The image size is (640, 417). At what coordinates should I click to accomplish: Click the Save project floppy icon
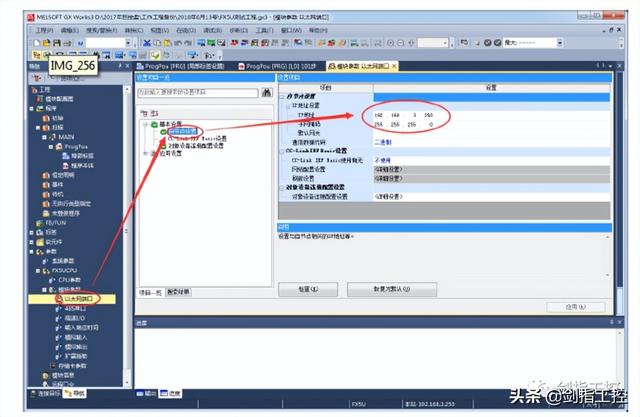[57, 42]
